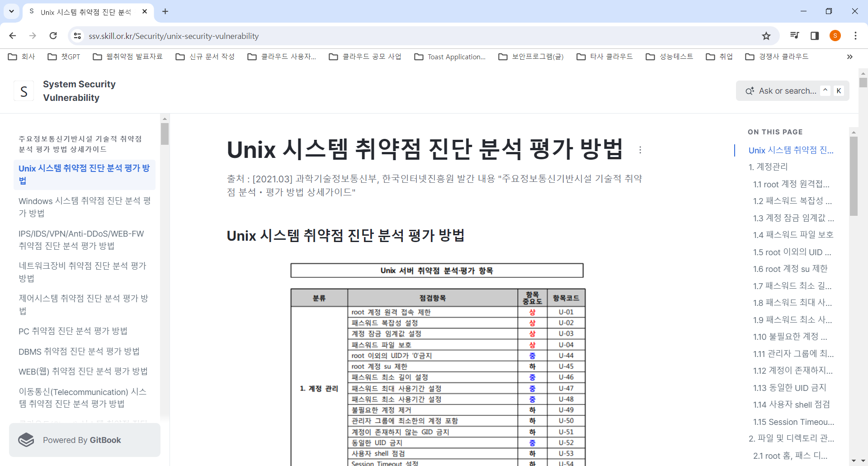The height and width of the screenshot is (466, 868).
Task: Click the GitBook logo icon
Action: tap(26, 440)
